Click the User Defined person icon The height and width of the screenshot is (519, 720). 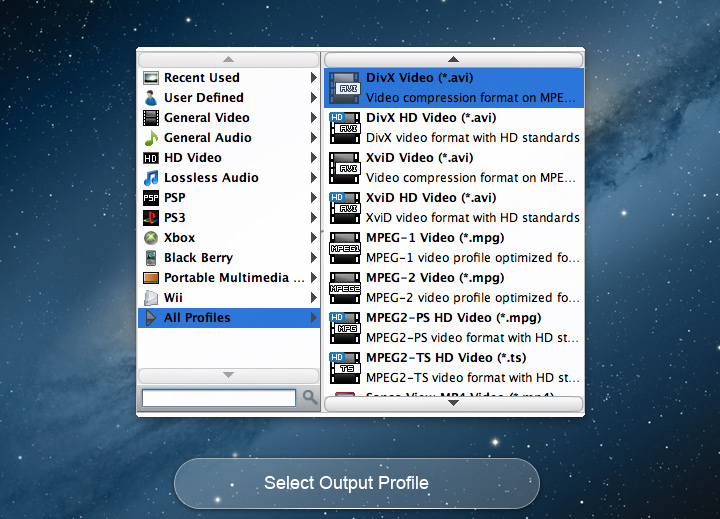[151, 98]
